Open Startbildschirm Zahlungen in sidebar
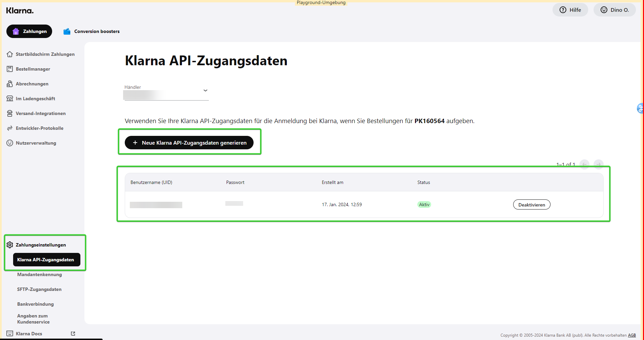Screen dimensions: 644x340 pyautogui.click(x=41, y=54)
